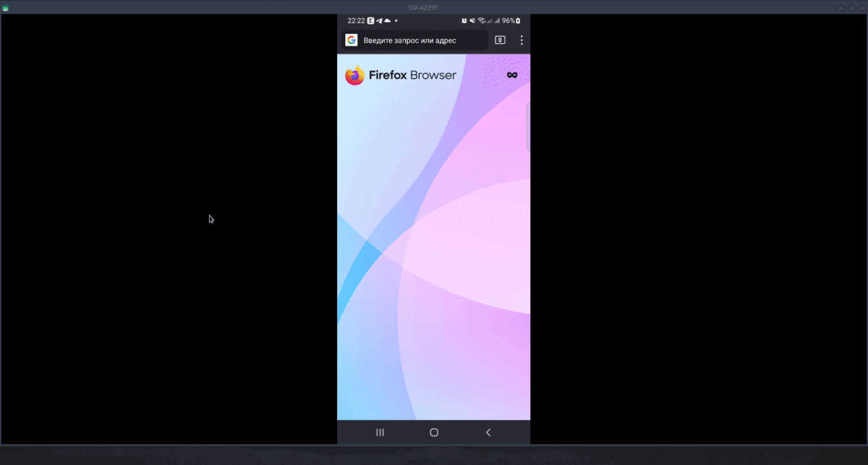Tap the muted sound status icon
This screenshot has height=465, width=868.
[472, 21]
